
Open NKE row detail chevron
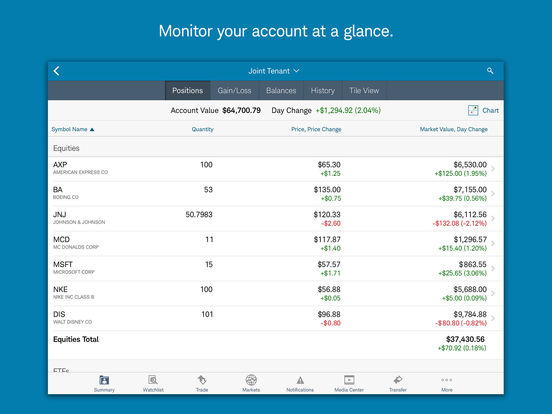[x=493, y=293]
